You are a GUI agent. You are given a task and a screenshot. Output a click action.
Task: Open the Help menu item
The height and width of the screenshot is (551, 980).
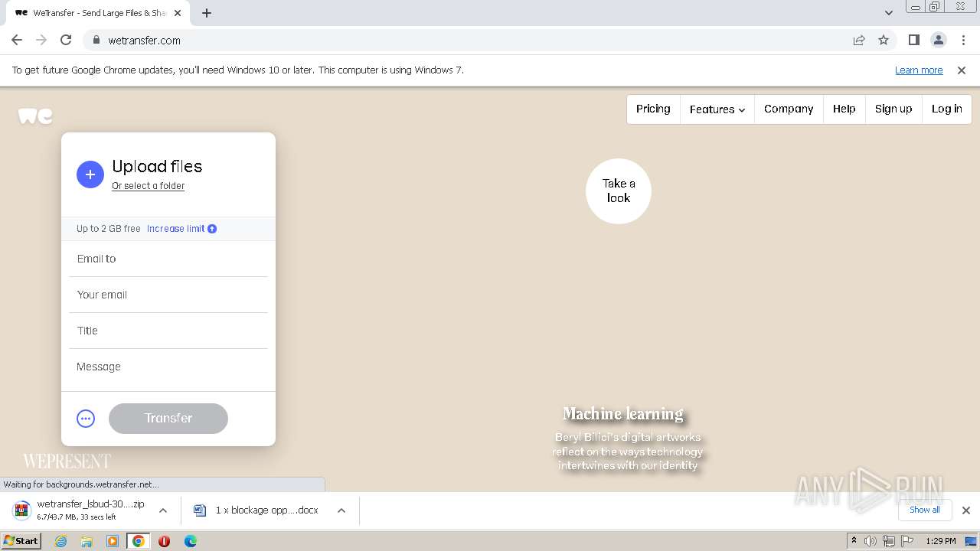tap(844, 109)
